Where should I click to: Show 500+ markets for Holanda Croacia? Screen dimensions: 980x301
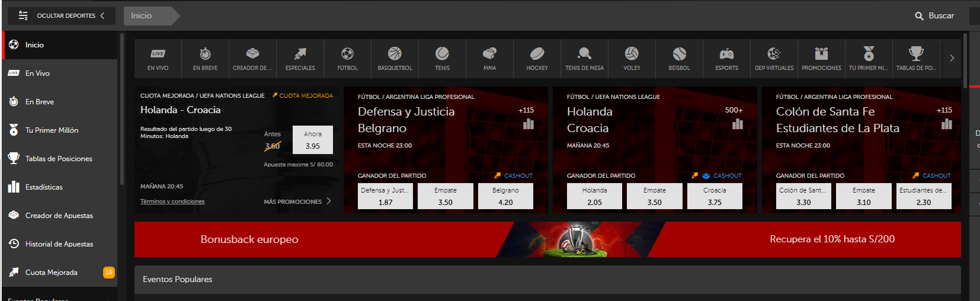734,110
